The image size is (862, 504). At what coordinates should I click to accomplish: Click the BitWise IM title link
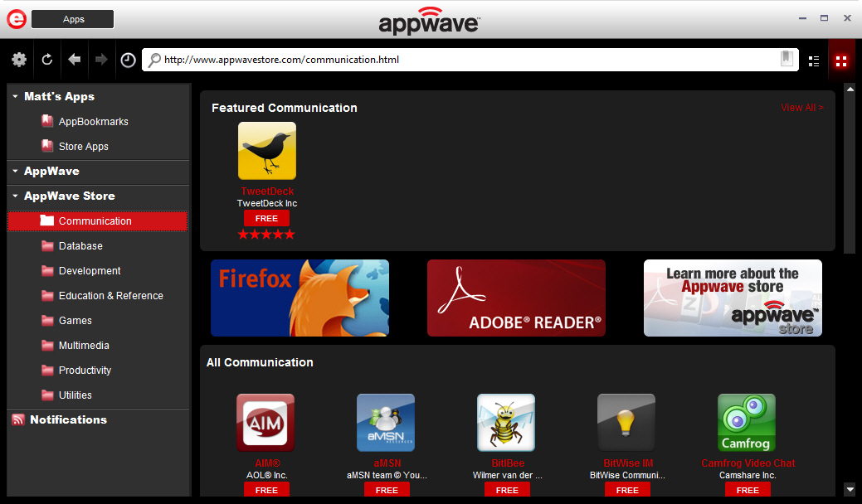[x=628, y=463]
